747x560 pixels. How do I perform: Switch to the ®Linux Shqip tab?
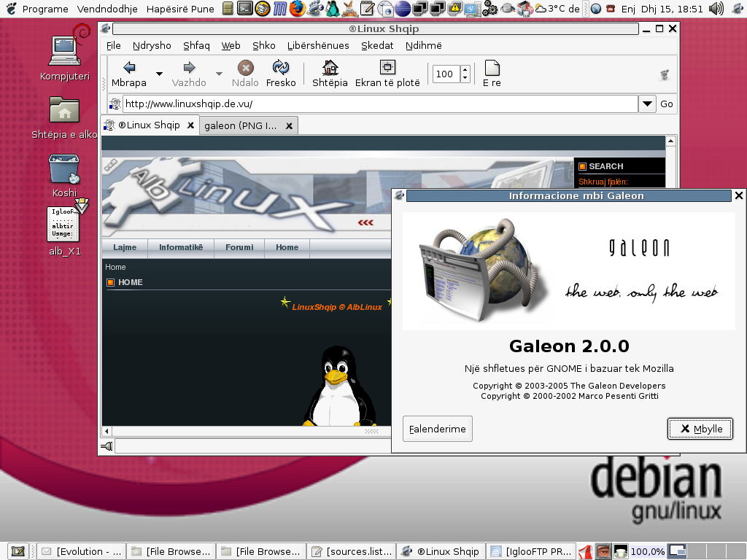click(x=149, y=125)
